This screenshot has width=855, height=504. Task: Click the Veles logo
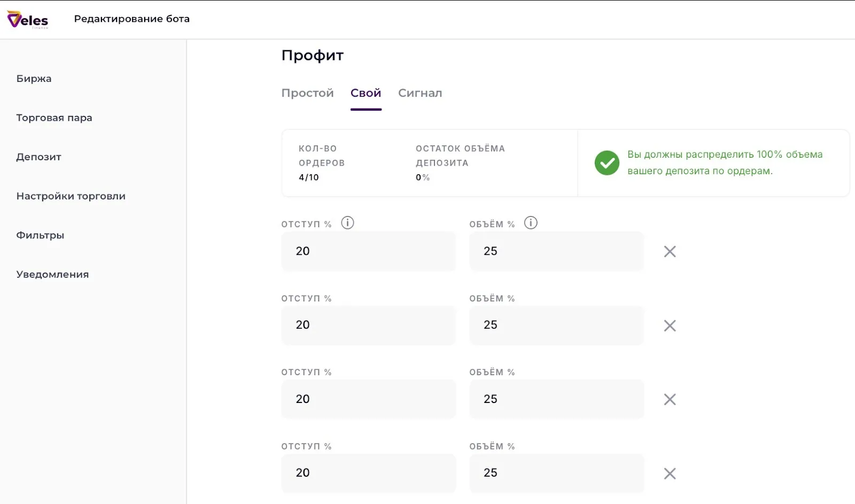(x=28, y=20)
